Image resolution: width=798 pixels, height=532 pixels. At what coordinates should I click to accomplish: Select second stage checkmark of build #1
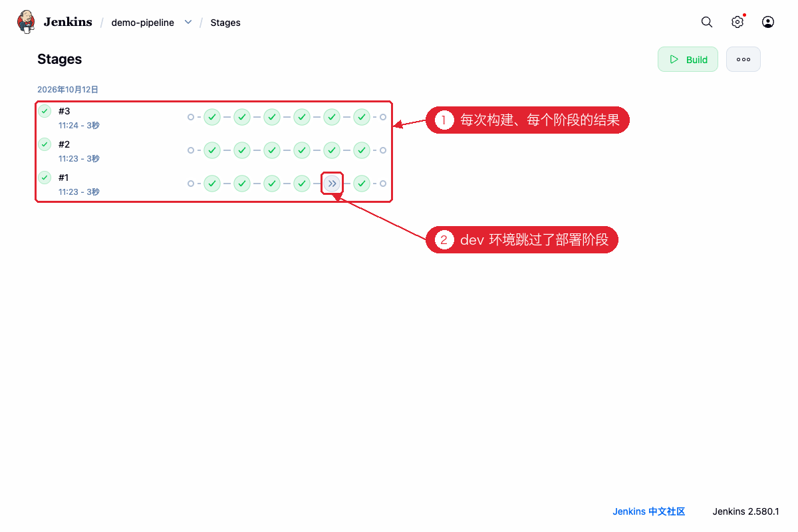coord(242,184)
